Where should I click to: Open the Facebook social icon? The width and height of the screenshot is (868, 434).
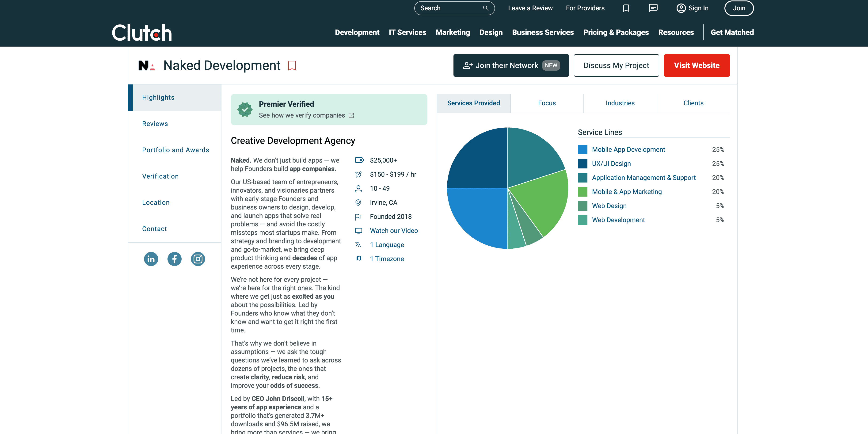point(174,259)
